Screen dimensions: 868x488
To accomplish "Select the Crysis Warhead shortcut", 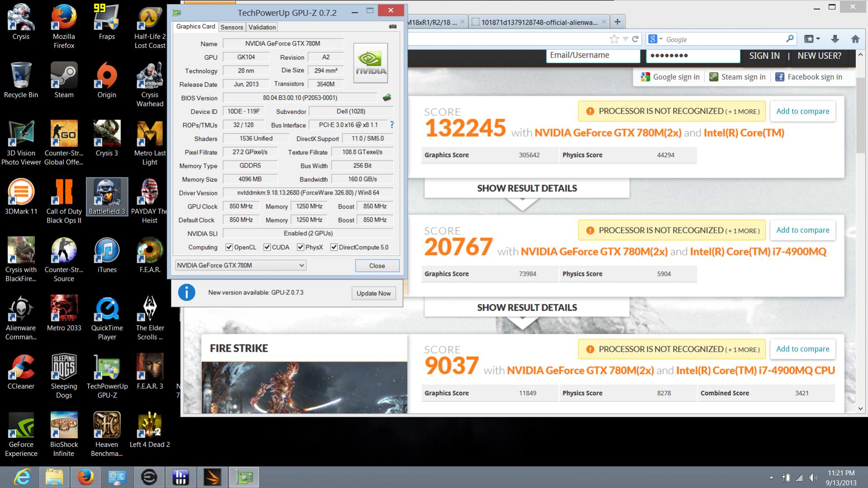I will 150,85.
